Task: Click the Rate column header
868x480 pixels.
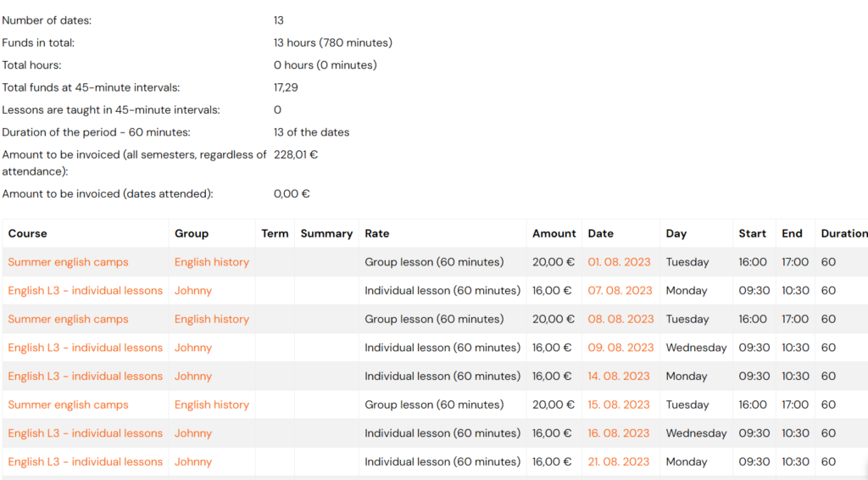Action: (377, 233)
